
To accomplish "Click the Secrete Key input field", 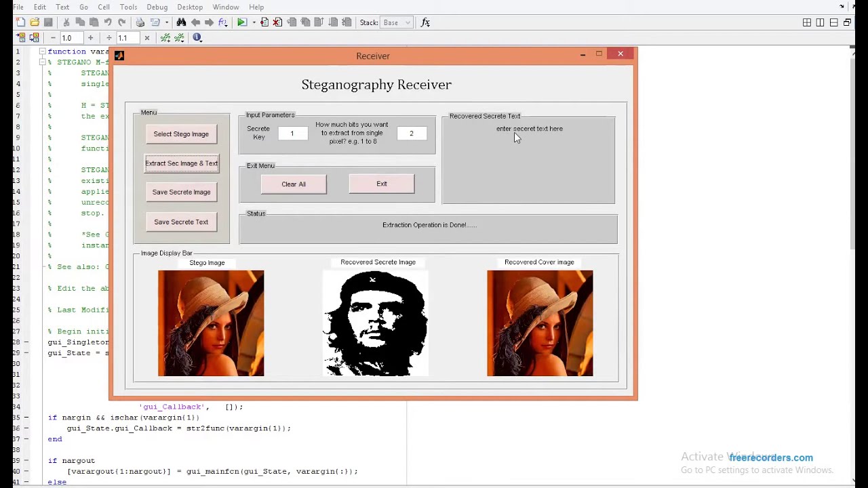I will [x=292, y=134].
